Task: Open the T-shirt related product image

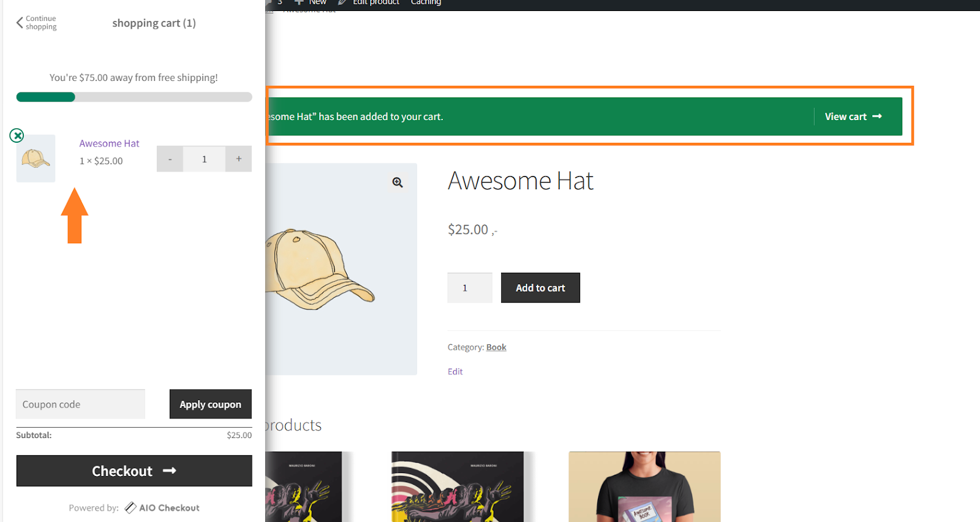Action: (644, 487)
